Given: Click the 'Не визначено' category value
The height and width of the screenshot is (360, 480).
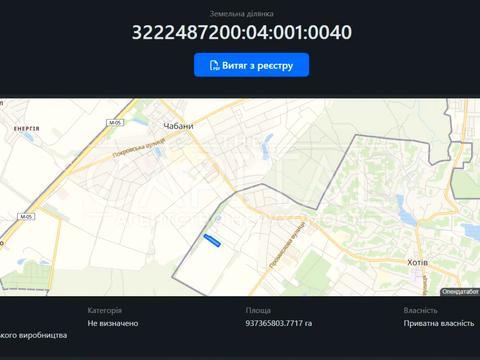Looking at the screenshot, I should coord(113,323).
